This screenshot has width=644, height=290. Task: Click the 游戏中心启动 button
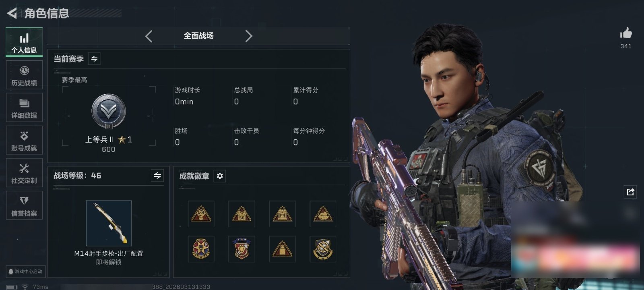[25, 271]
